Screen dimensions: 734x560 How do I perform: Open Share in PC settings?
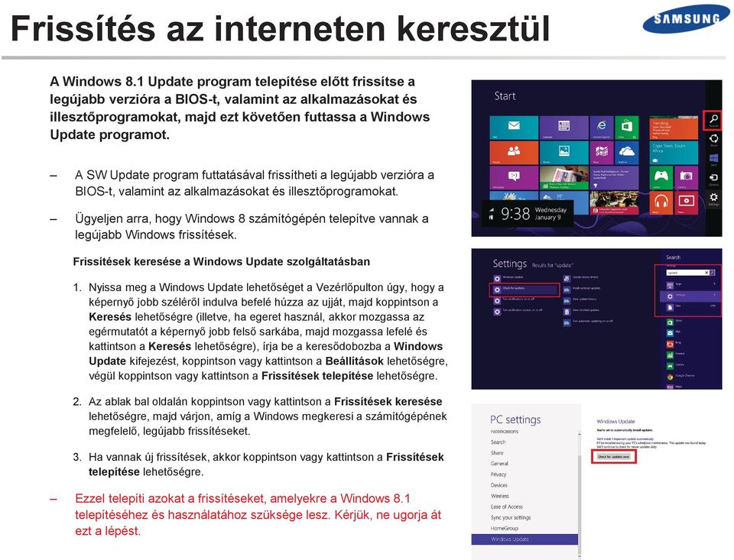point(497,453)
